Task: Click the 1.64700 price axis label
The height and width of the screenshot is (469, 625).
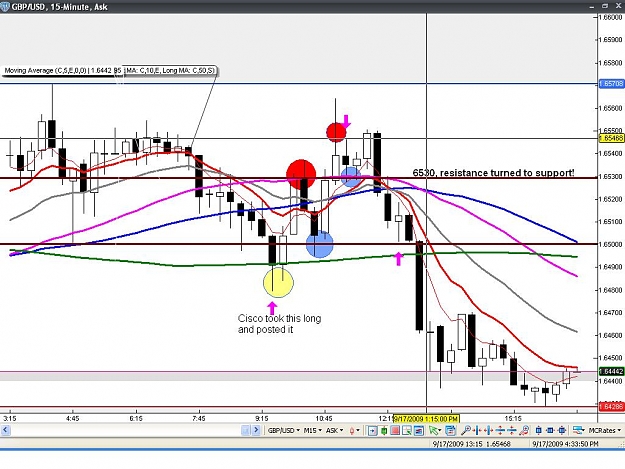Action: (611, 312)
